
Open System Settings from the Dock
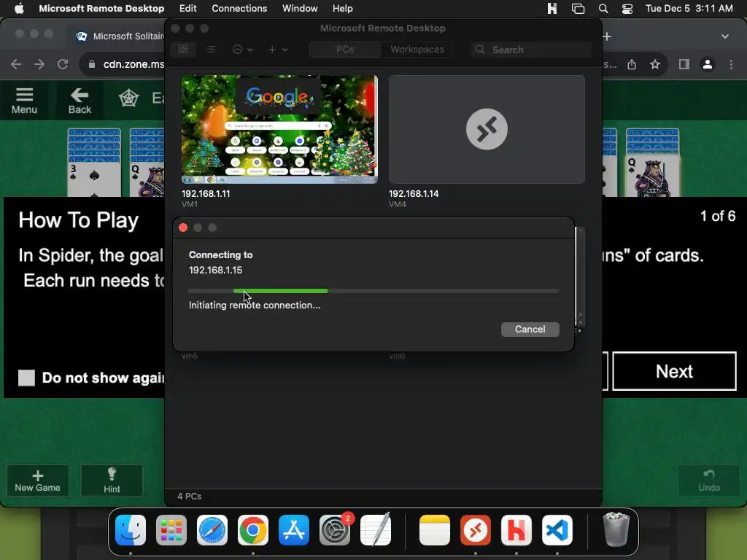pos(335,530)
